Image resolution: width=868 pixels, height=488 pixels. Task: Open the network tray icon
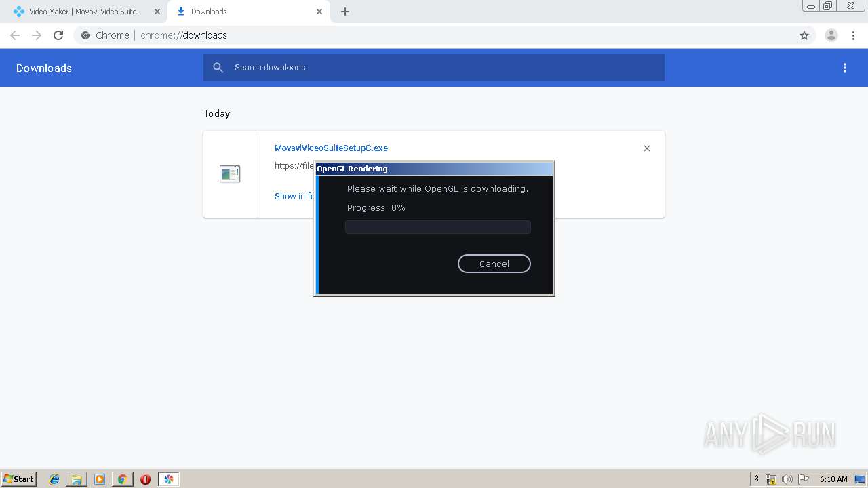point(771,479)
